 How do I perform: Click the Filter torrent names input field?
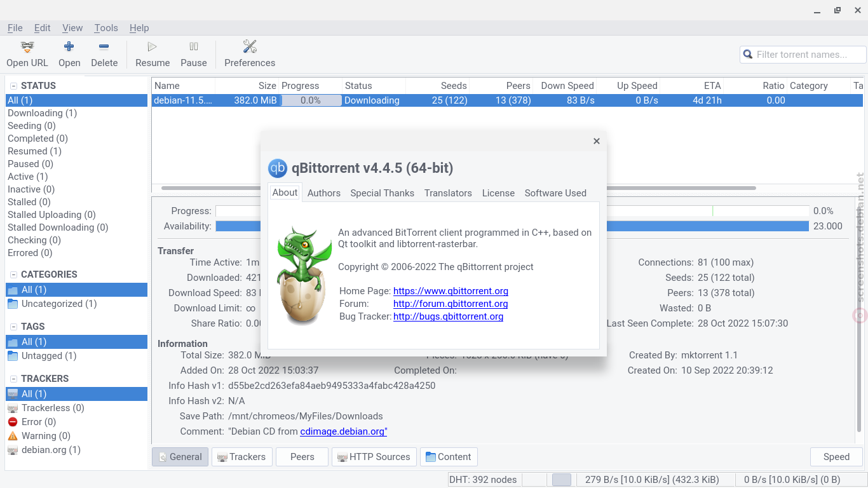click(x=803, y=55)
